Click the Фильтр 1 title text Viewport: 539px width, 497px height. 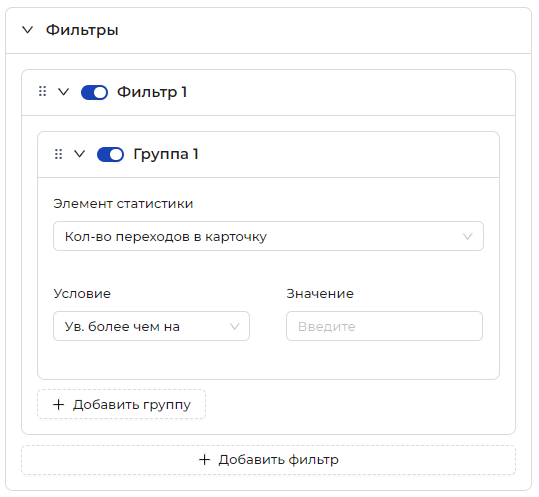point(152,92)
